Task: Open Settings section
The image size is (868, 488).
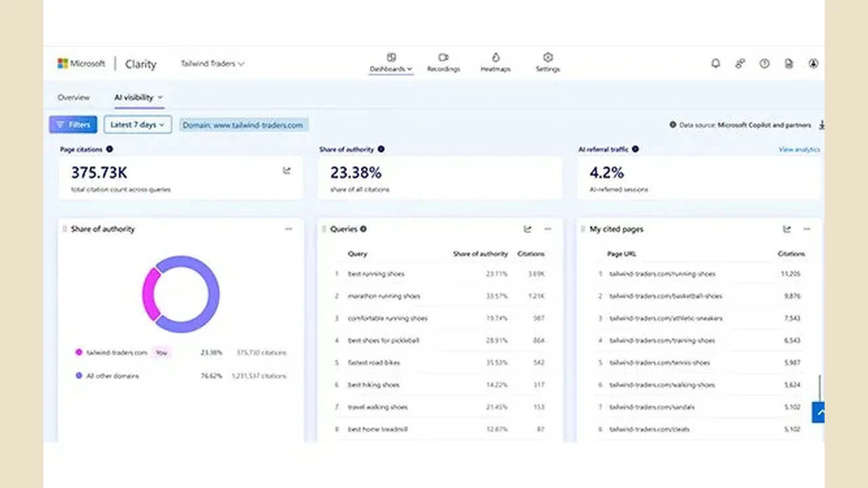Action: point(548,63)
